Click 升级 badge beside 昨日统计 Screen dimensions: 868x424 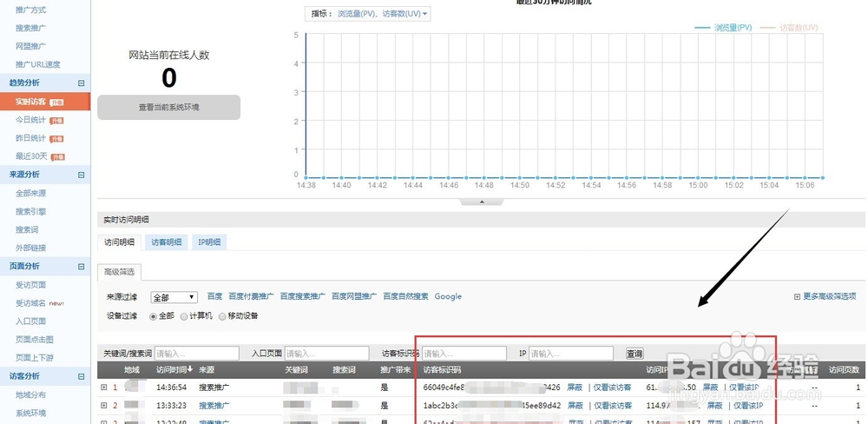coord(56,138)
